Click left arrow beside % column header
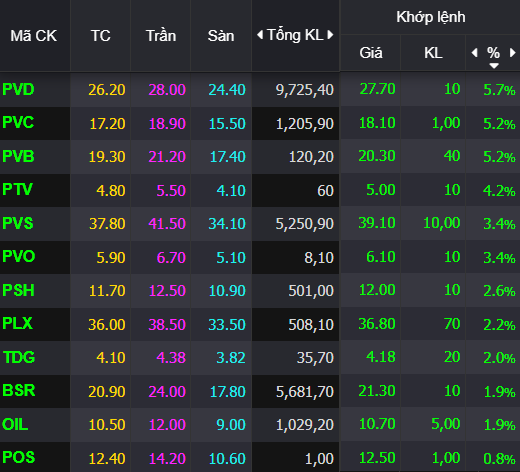This screenshot has height=472, width=520. click(475, 53)
